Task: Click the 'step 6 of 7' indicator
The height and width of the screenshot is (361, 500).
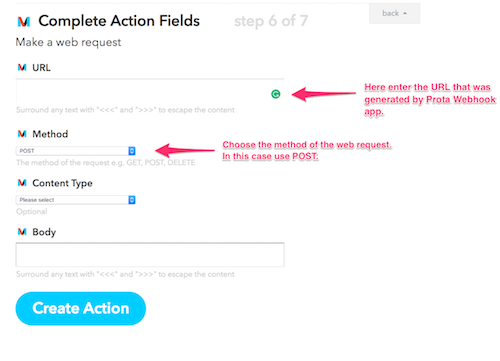Action: pyautogui.click(x=271, y=21)
